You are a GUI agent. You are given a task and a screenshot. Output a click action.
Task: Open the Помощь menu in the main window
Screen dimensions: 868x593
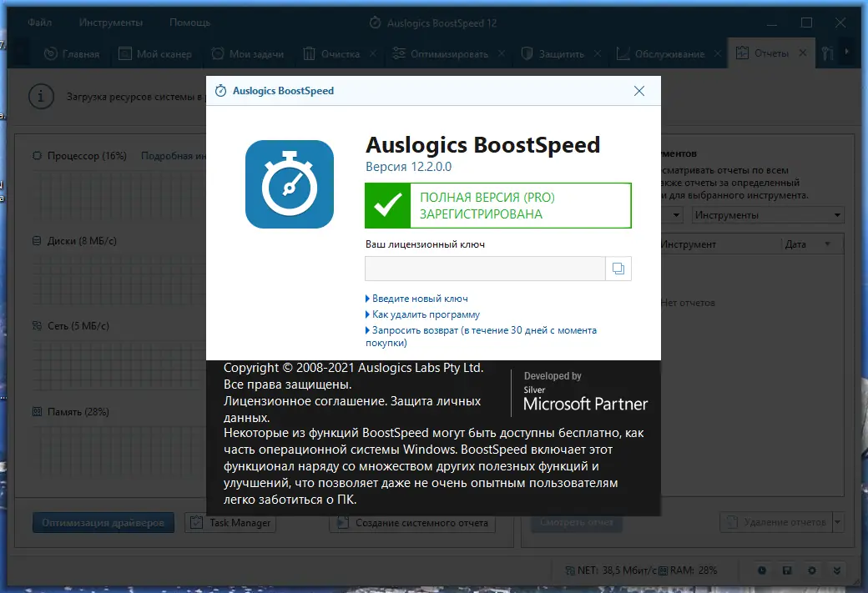tap(190, 23)
